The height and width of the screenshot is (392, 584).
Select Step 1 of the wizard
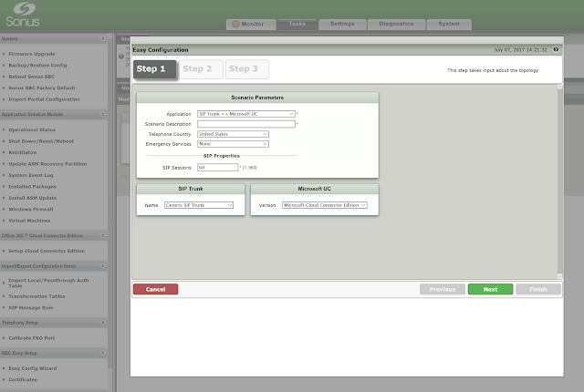click(x=154, y=69)
